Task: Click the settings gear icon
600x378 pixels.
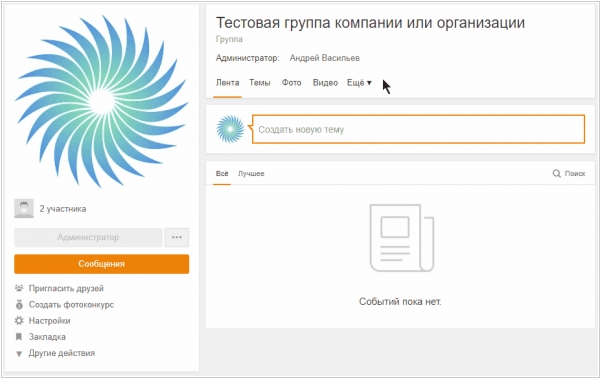Action: pyautogui.click(x=19, y=321)
